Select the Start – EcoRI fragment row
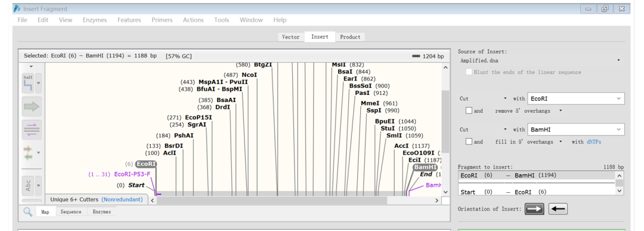The image size is (644, 231). pos(537,192)
